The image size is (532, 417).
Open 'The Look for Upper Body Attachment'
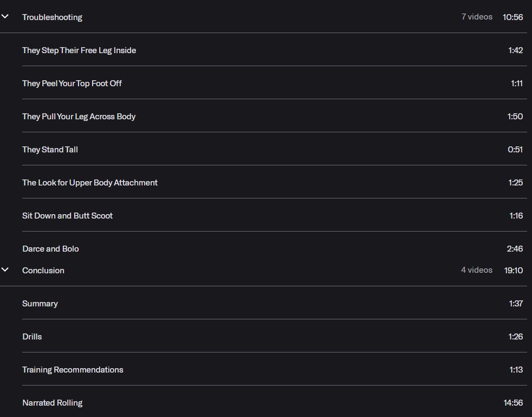tap(90, 183)
